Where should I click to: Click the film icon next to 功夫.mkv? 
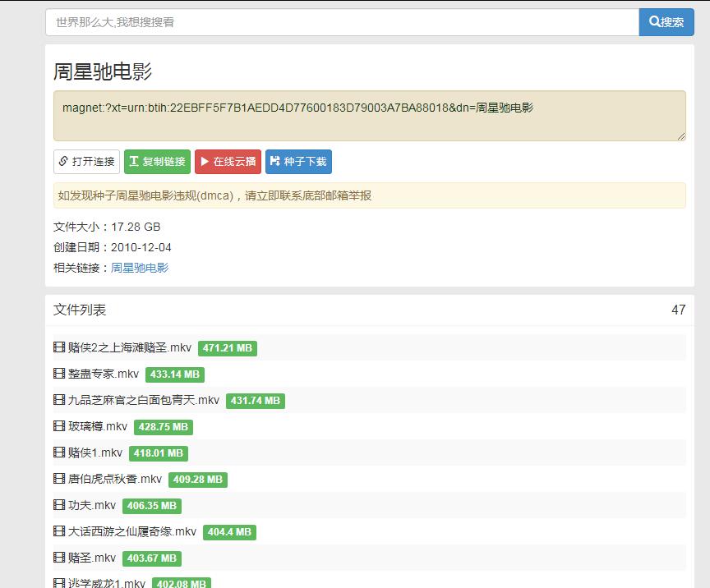point(59,506)
